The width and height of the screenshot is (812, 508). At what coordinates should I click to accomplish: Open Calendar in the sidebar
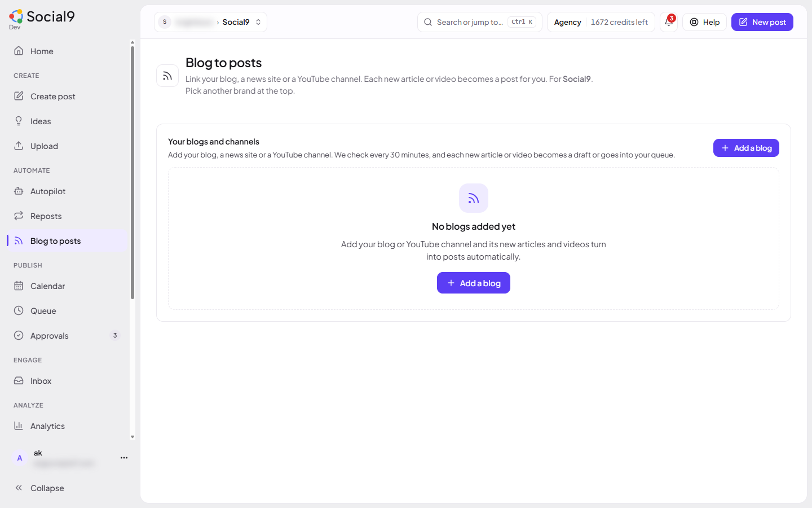click(x=68, y=286)
